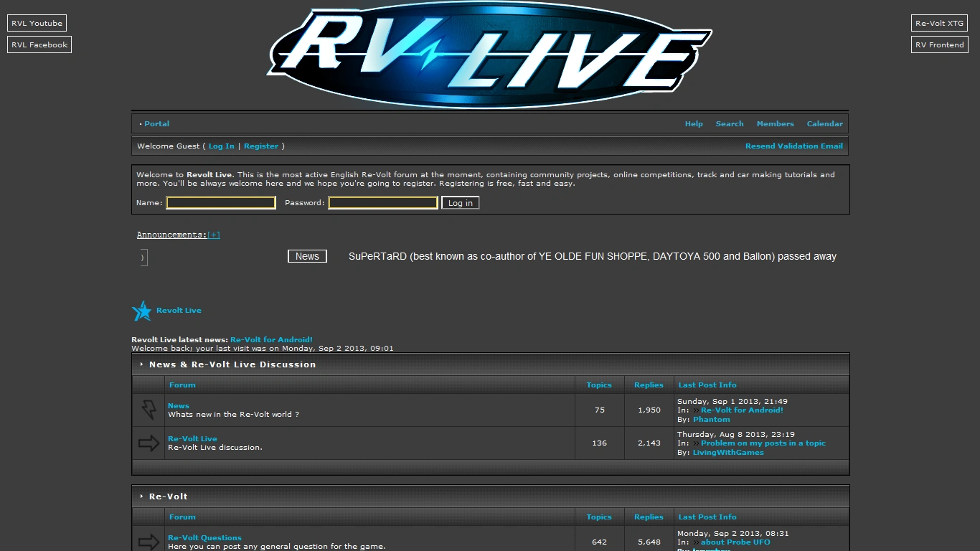Screen dimensions: 980x551
Task: Open the Members page
Action: 775,123
